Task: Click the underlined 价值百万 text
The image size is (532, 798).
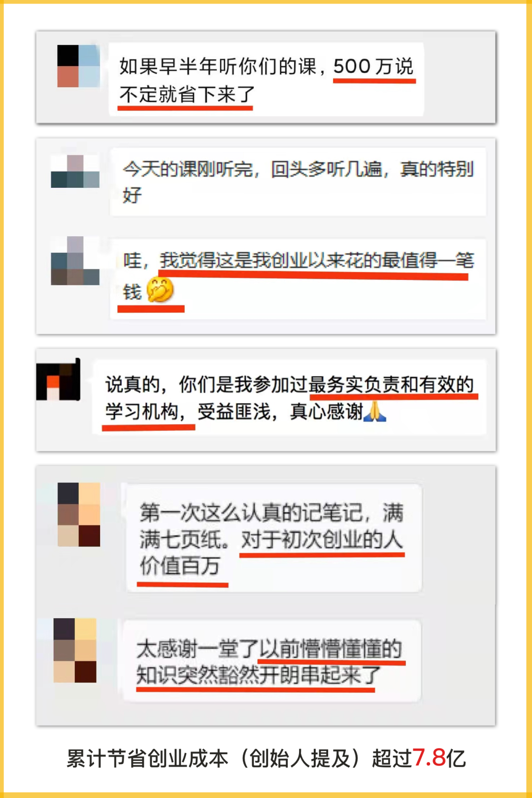Action: pos(180,565)
